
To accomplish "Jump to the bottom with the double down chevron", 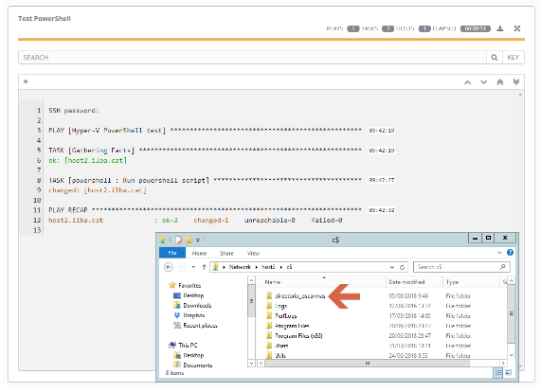I will 516,81.
